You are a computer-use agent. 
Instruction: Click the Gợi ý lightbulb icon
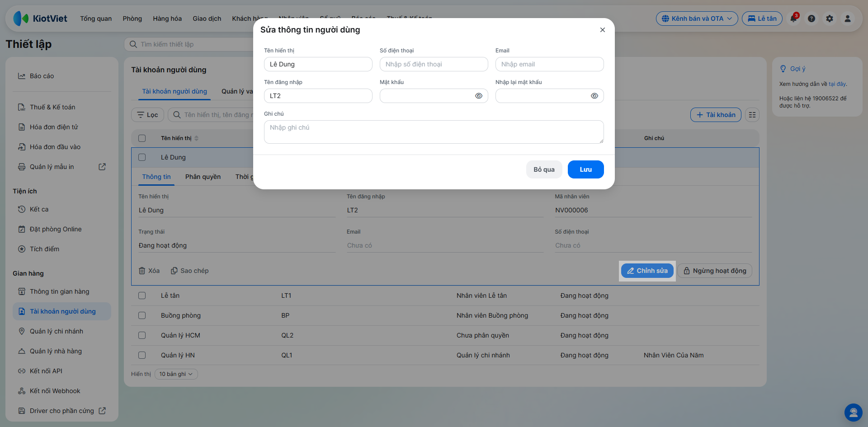click(x=783, y=69)
